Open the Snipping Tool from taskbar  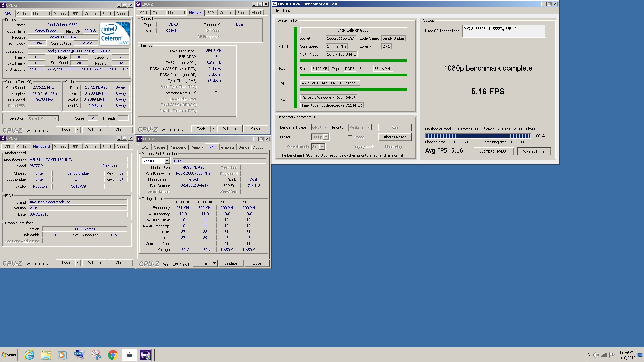tap(96, 355)
